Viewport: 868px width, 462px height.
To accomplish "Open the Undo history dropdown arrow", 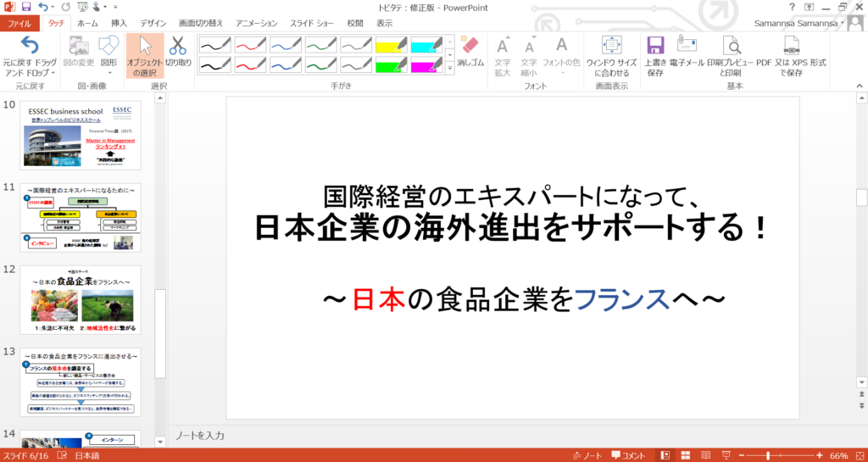I will (53, 8).
